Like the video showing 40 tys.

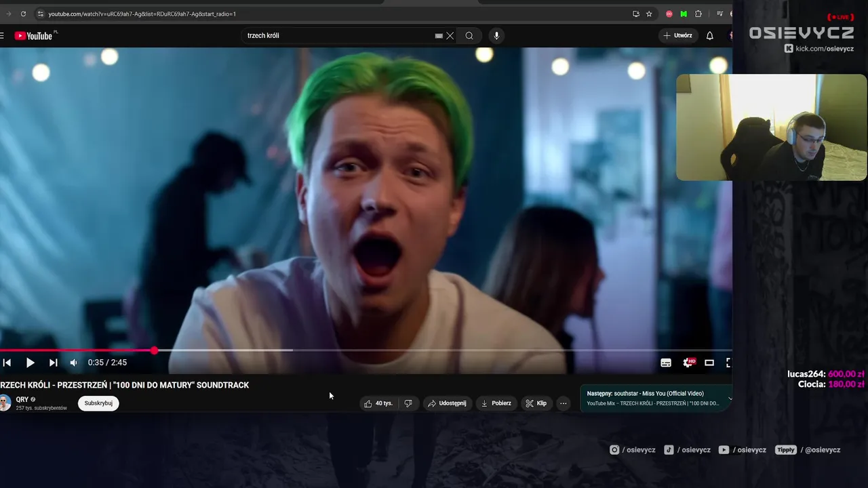[x=378, y=403]
